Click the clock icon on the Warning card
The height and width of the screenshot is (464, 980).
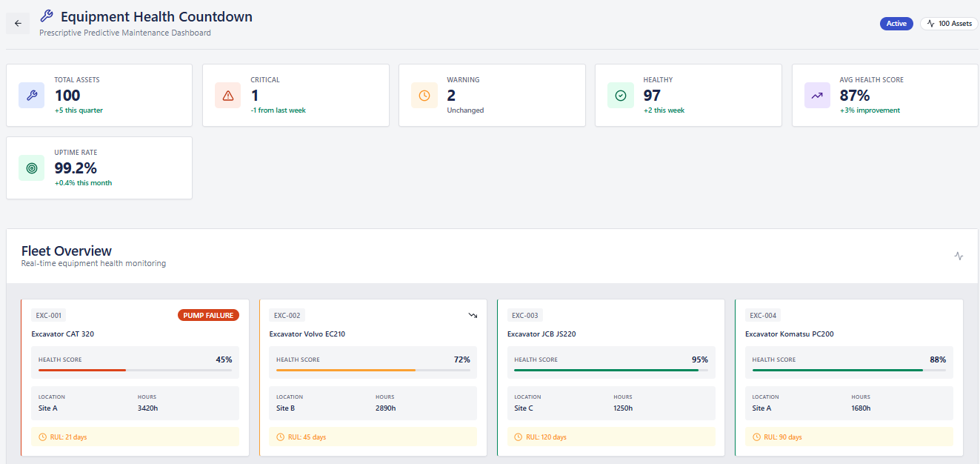pos(424,95)
